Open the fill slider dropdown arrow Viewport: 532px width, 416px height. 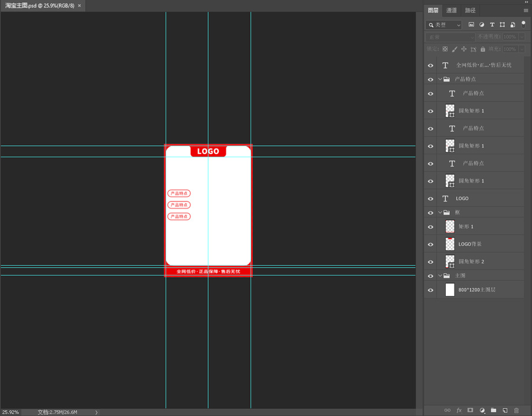(x=522, y=49)
